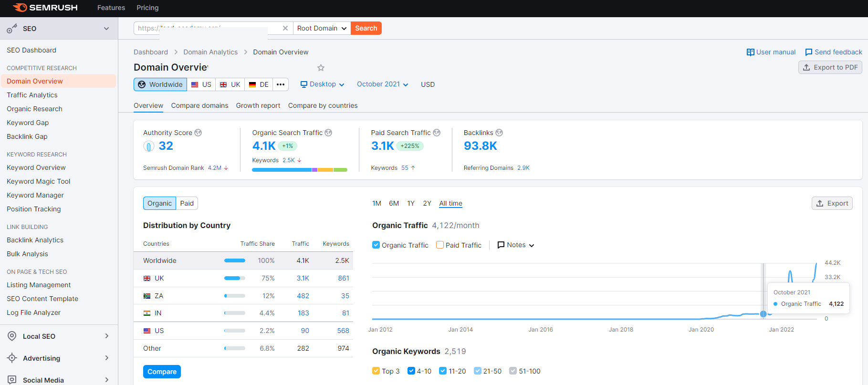Screen dimensions: 868x385
Task: Check the Paid Traffic checkbox
Action: [x=440, y=245]
